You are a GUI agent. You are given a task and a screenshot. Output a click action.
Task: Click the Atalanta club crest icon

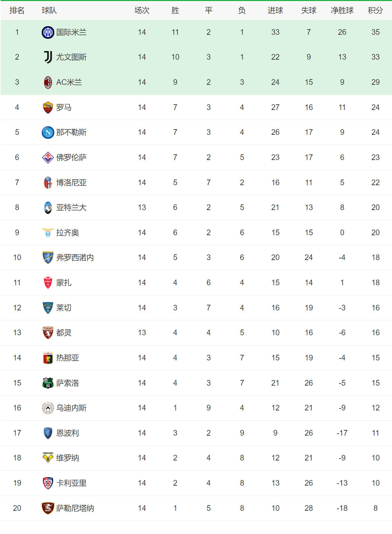tap(48, 208)
